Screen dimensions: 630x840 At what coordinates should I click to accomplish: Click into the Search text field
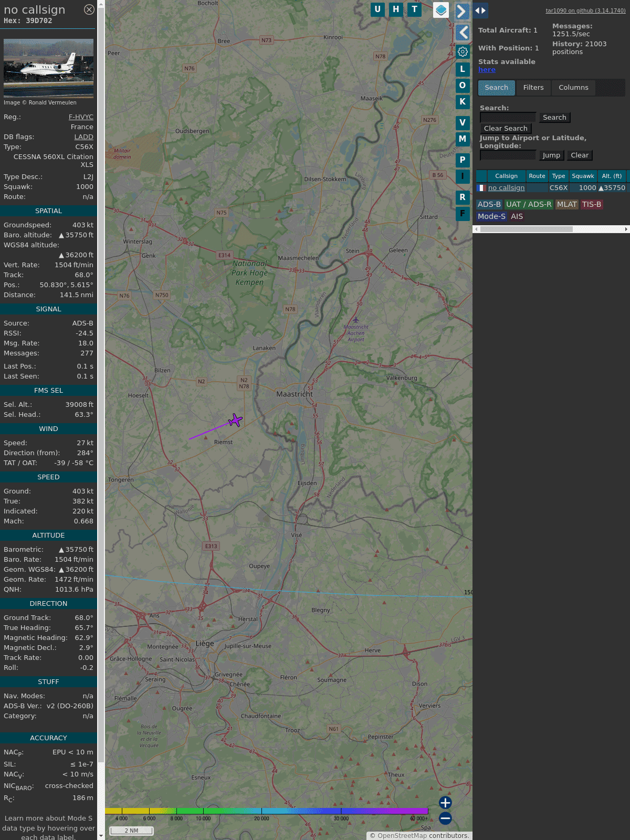click(508, 118)
